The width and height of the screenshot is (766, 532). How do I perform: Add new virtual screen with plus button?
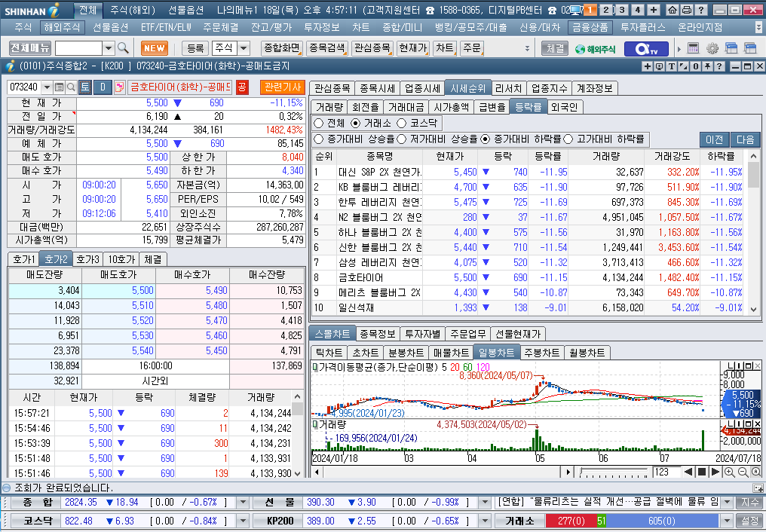tap(653, 10)
